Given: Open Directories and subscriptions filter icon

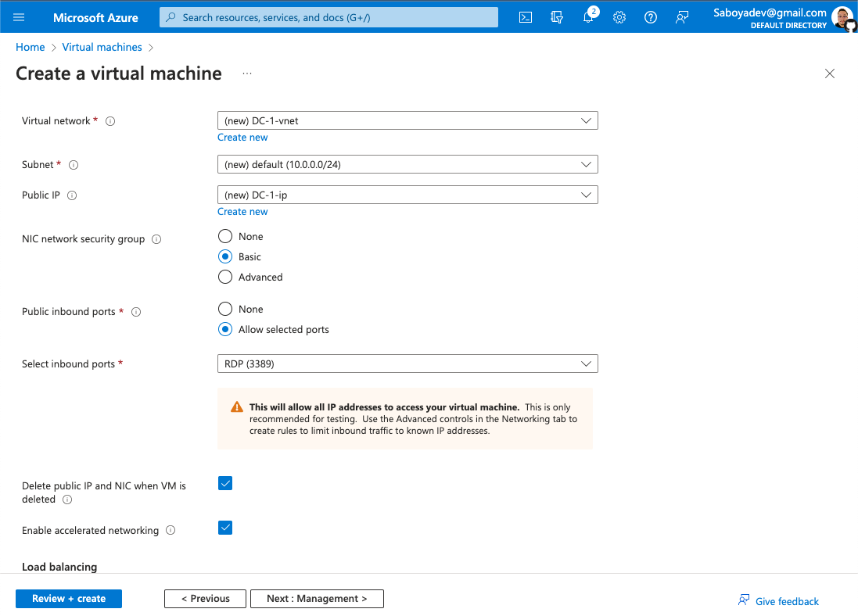Looking at the screenshot, I should tap(557, 17).
